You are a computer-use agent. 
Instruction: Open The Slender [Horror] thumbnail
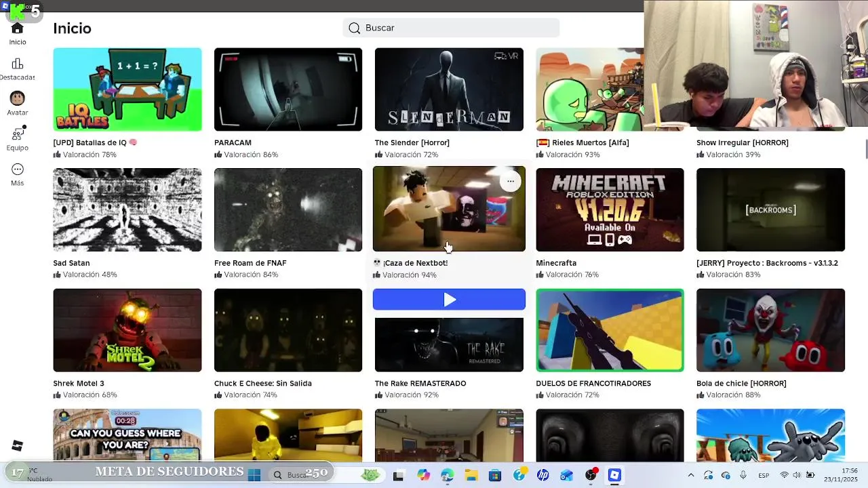click(449, 89)
